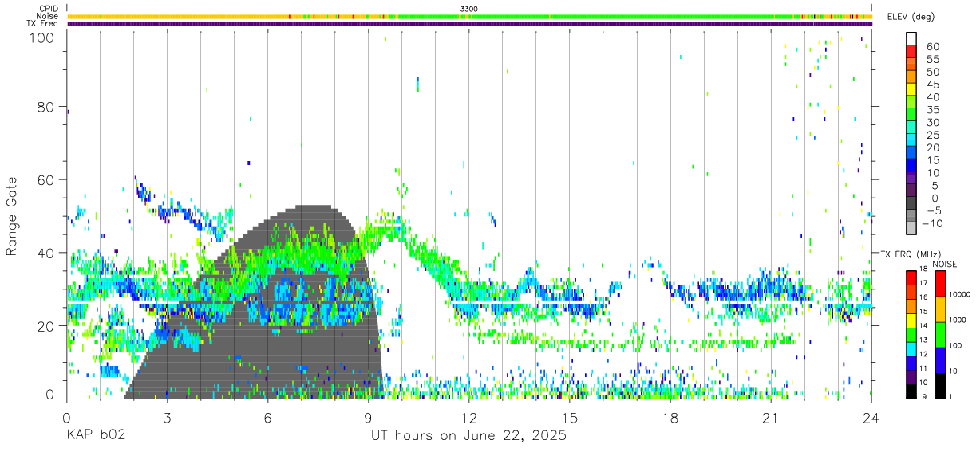Click the 24 tick on UT hours axis
This screenshot has width=980, height=452.
coord(871,418)
